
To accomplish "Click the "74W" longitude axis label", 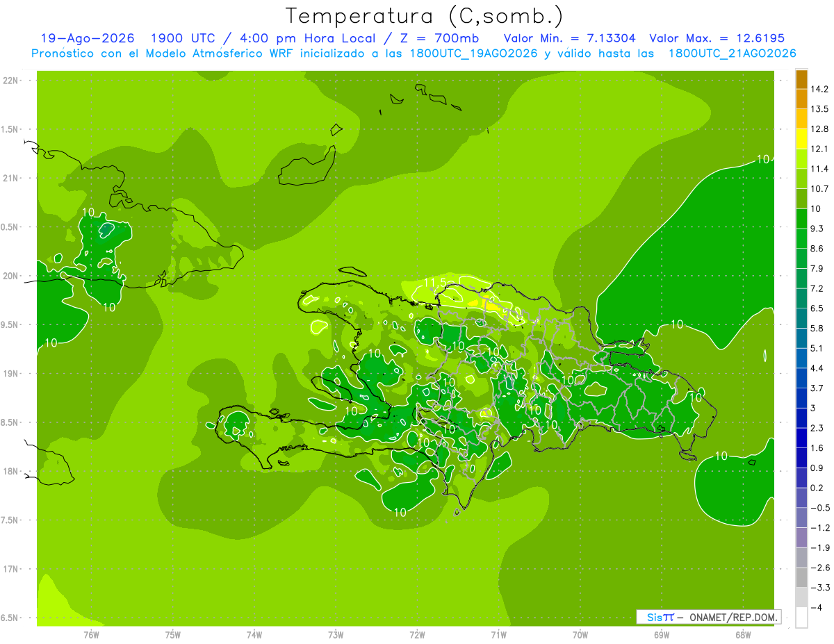I will pos(254,634).
